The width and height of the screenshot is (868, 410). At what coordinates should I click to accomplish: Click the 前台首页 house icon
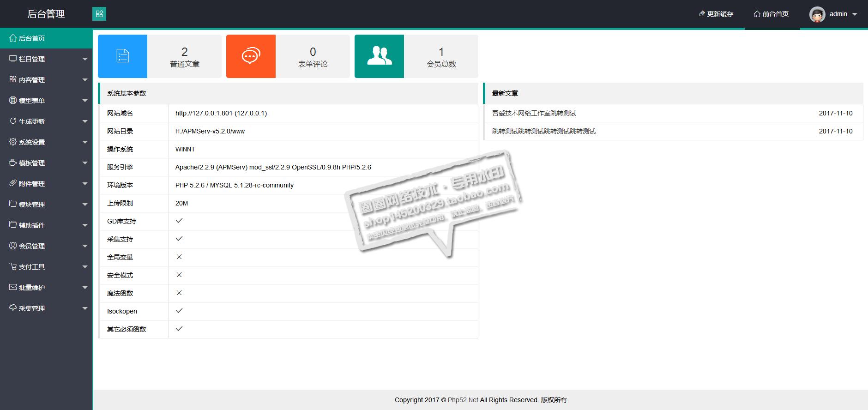(x=757, y=14)
